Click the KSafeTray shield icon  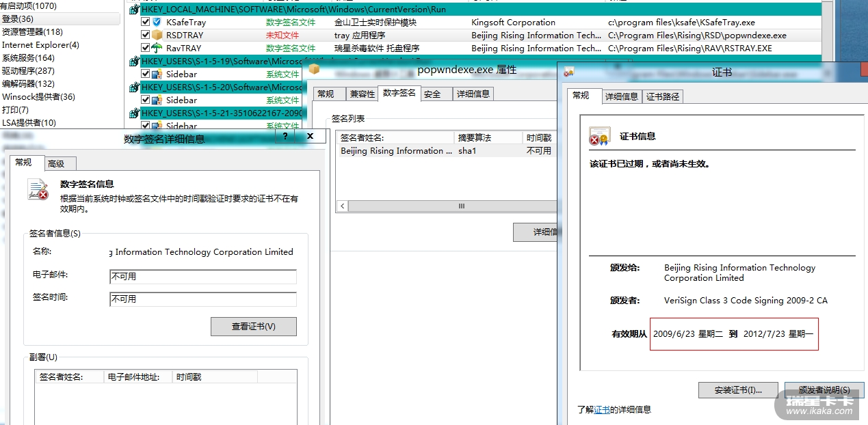coord(157,22)
